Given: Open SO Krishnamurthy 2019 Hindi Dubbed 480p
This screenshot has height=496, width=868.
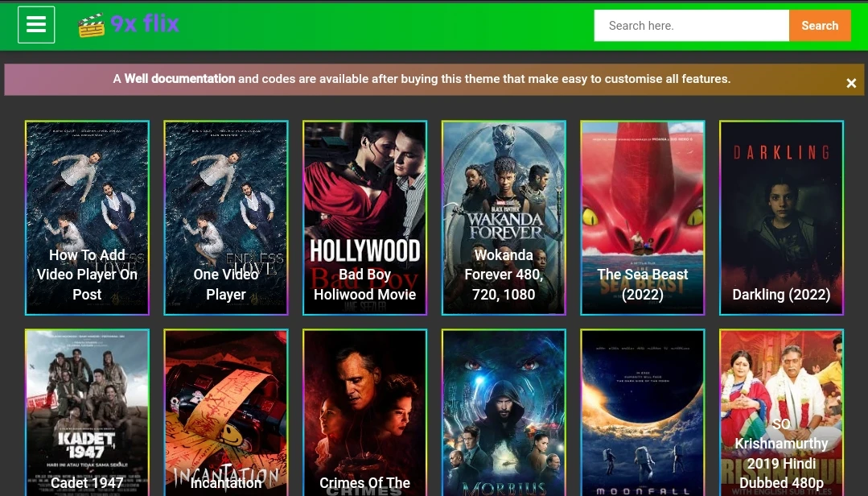Looking at the screenshot, I should coord(780,412).
